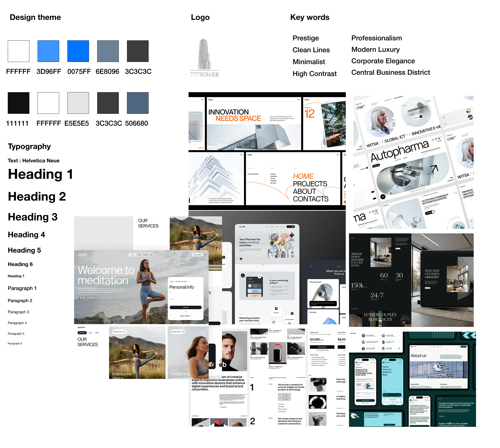The width and height of the screenshot is (500, 448).
Task: Click the orange number 12 in loom mockup
Action: click(309, 114)
